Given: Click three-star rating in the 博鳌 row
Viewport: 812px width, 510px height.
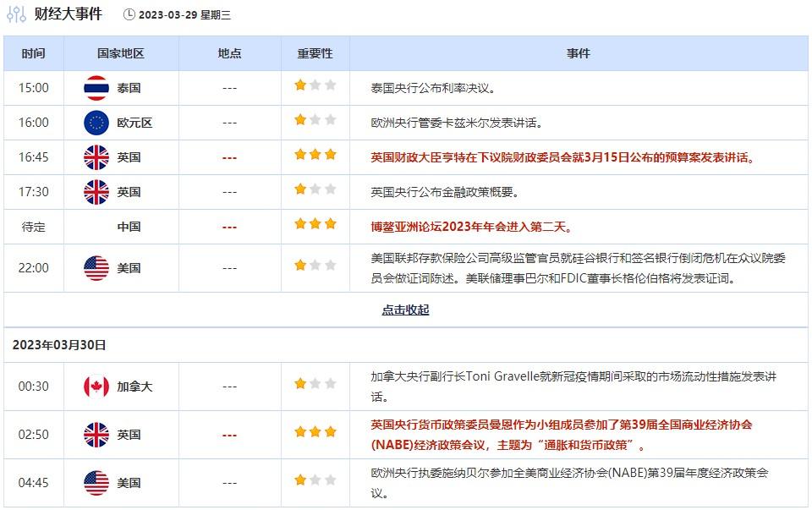Looking at the screenshot, I should click(x=315, y=224).
